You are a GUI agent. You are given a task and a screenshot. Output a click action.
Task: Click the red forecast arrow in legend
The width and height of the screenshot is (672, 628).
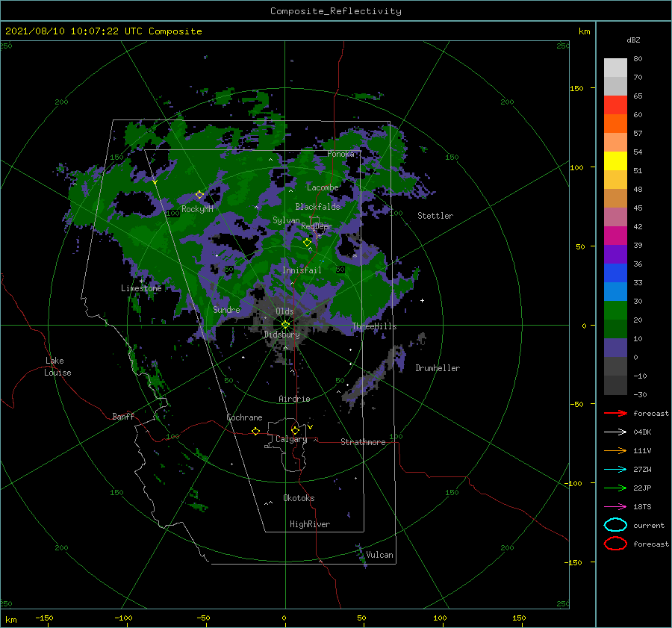[615, 413]
